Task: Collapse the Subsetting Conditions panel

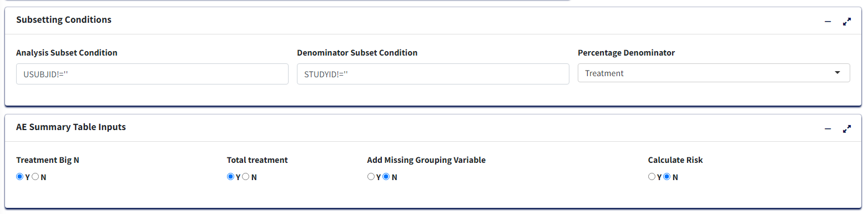Action: click(x=828, y=22)
